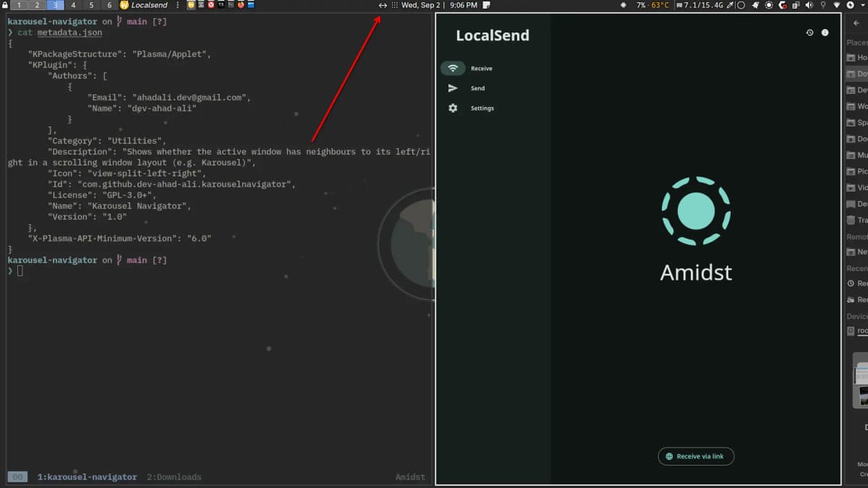This screenshot has width=868, height=488.
Task: Click the red tray icon
Action: (x=782, y=5)
